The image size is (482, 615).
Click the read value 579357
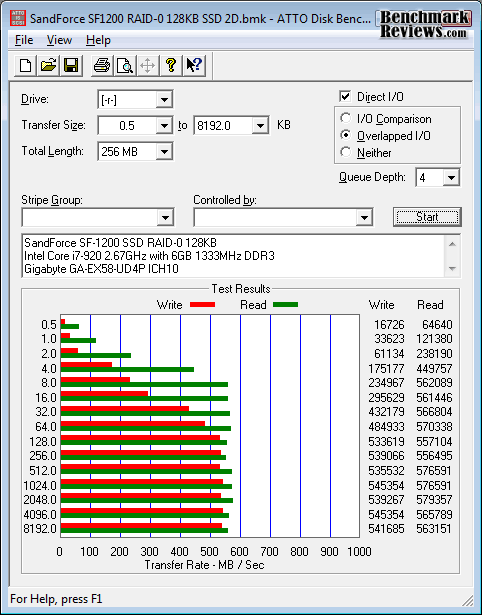[x=434, y=500]
